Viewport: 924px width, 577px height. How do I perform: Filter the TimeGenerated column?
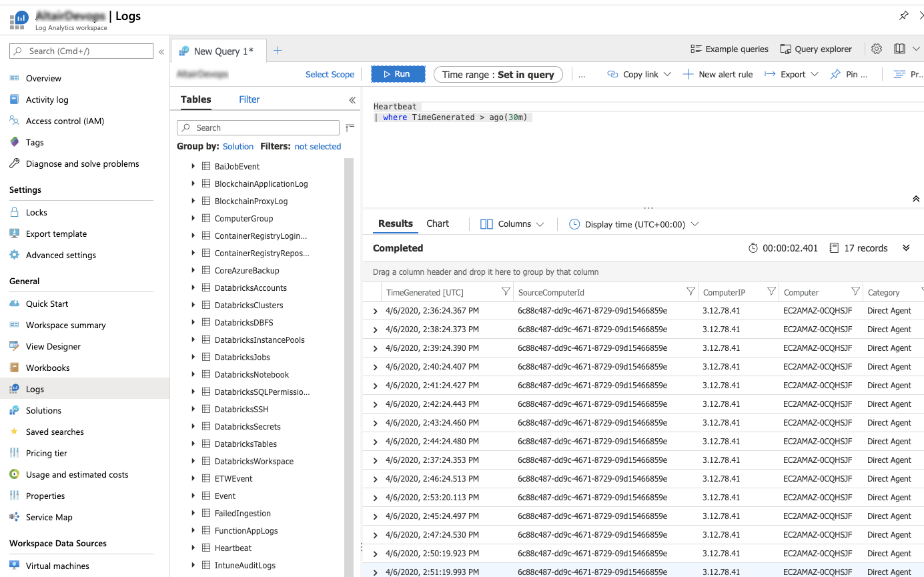click(506, 292)
